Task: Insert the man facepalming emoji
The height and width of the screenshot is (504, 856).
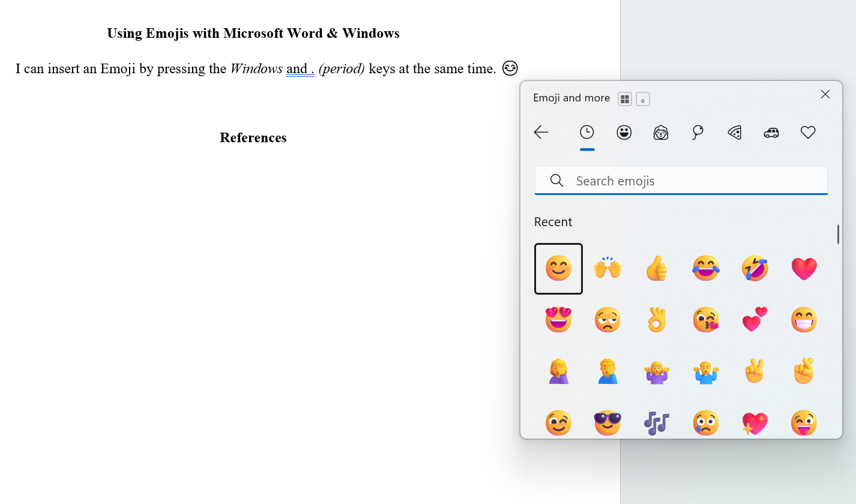Action: (x=607, y=371)
